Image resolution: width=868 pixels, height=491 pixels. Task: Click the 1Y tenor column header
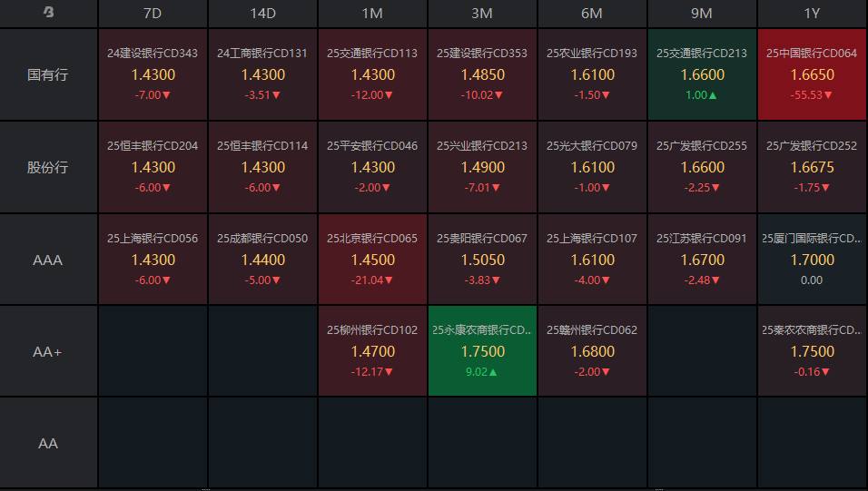[812, 14]
